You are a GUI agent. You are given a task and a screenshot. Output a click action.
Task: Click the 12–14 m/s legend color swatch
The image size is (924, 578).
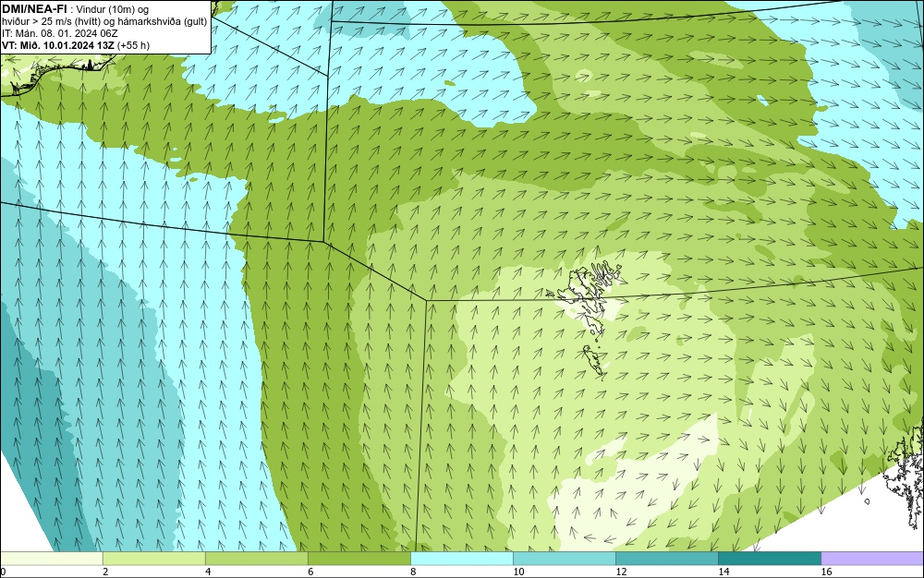(x=666, y=558)
